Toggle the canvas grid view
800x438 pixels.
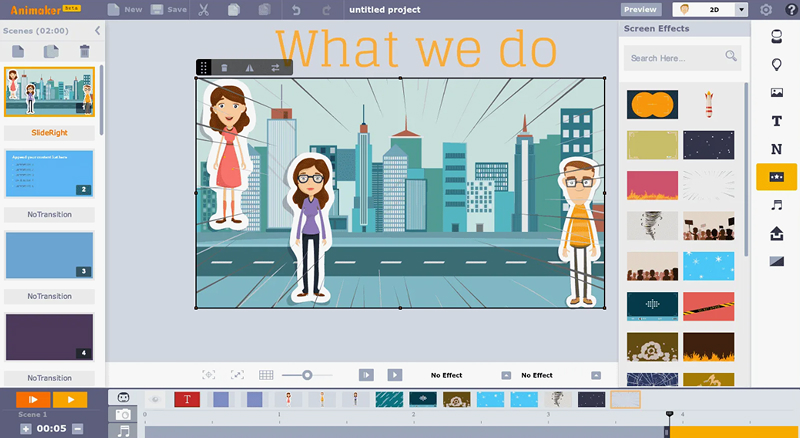point(266,375)
